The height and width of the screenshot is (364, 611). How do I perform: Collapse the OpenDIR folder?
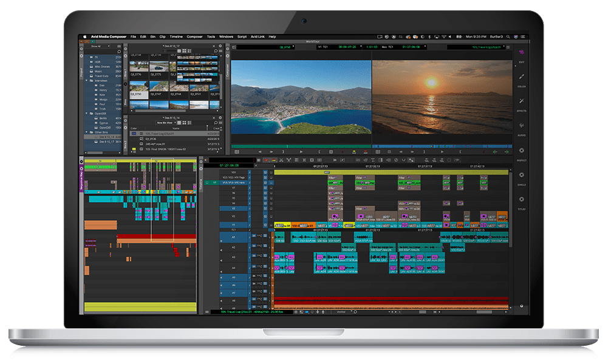86,113
